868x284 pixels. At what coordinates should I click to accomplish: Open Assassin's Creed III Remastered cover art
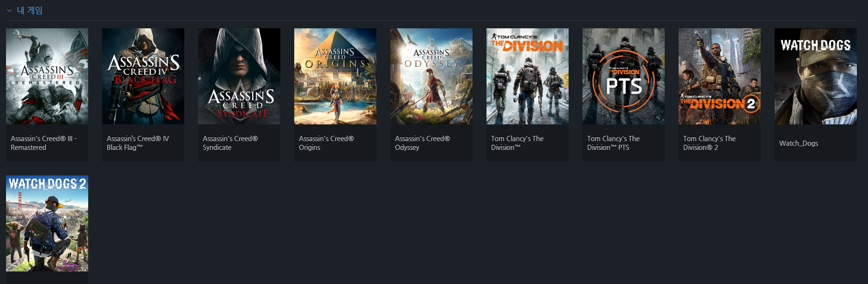[x=47, y=76]
